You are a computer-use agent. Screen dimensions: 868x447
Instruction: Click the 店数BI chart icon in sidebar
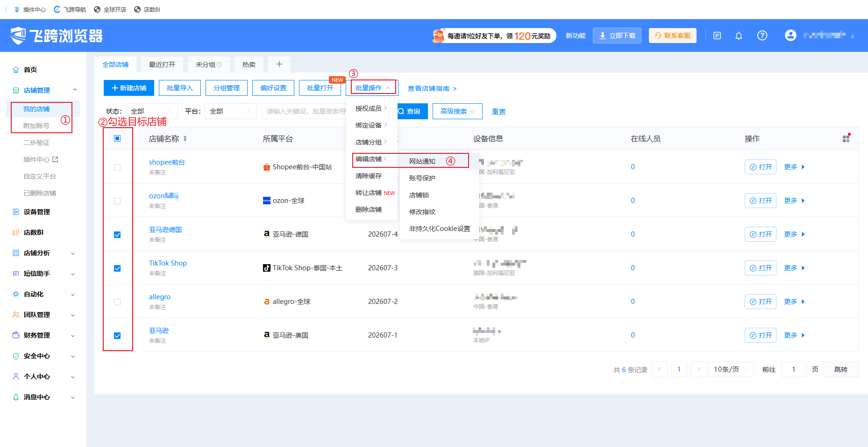(x=16, y=232)
